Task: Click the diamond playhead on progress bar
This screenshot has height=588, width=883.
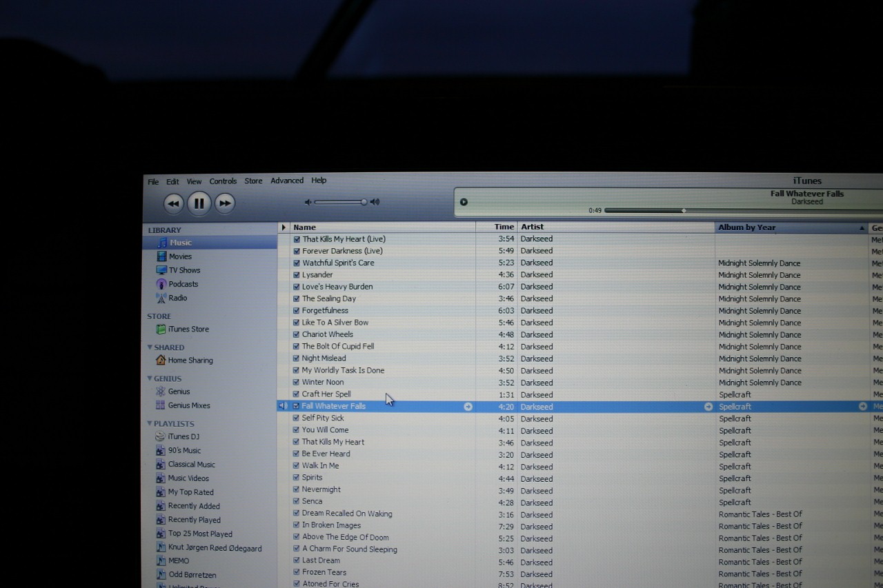Action: (x=684, y=210)
